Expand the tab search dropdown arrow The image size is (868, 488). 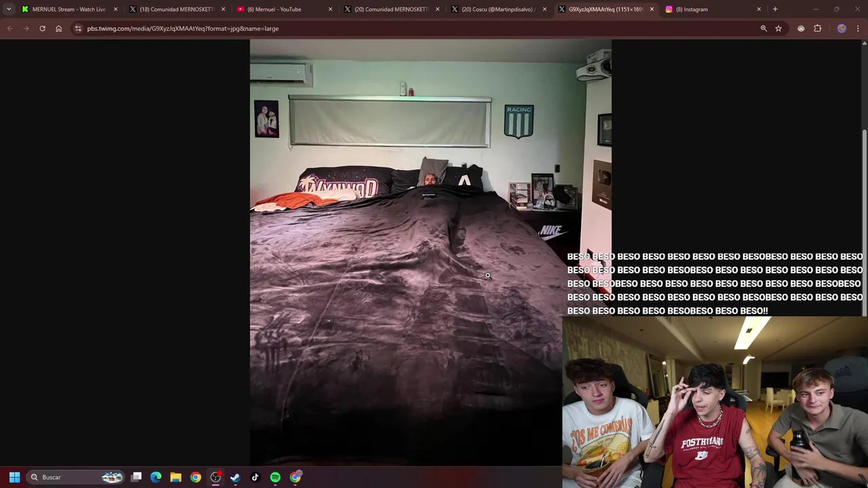(9, 9)
